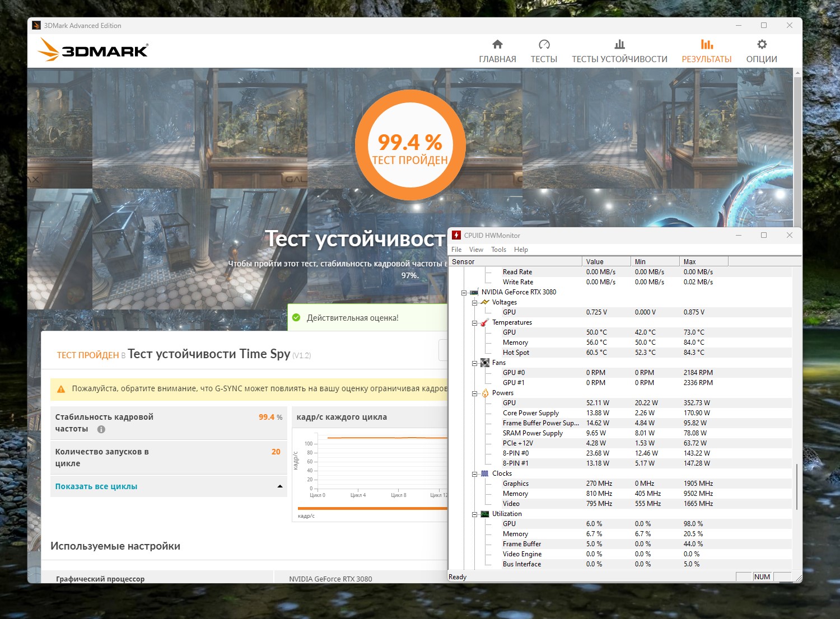Collapse the Clocks node
840x619 pixels.
tap(474, 473)
